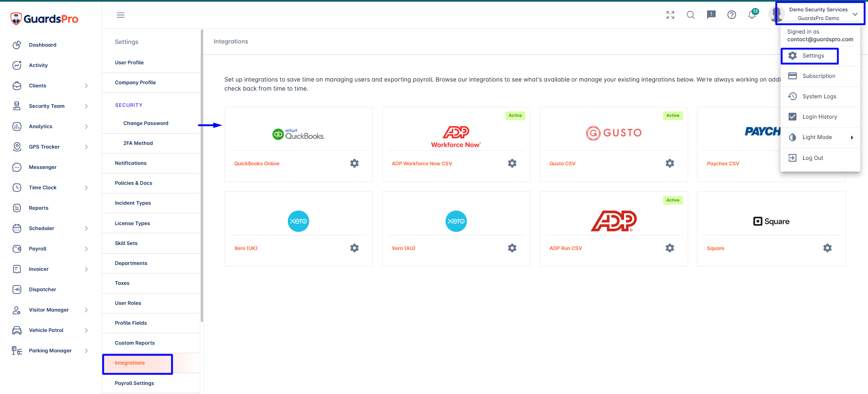Open 2FA Method settings
Viewport: 868px width, 394px height.
coord(151,143)
